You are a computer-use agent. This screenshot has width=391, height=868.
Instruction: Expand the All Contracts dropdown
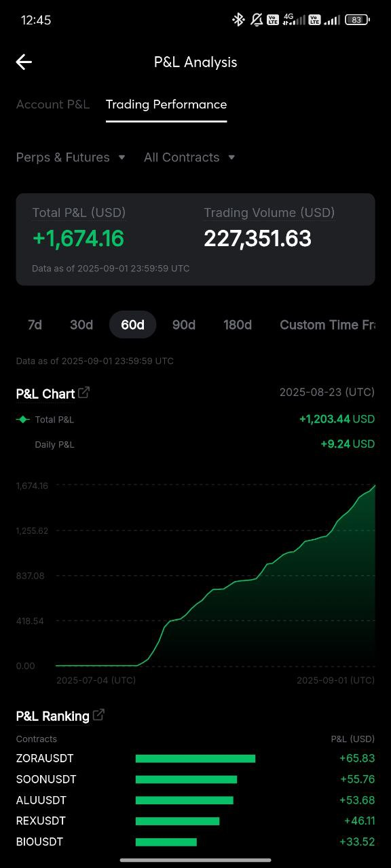189,157
